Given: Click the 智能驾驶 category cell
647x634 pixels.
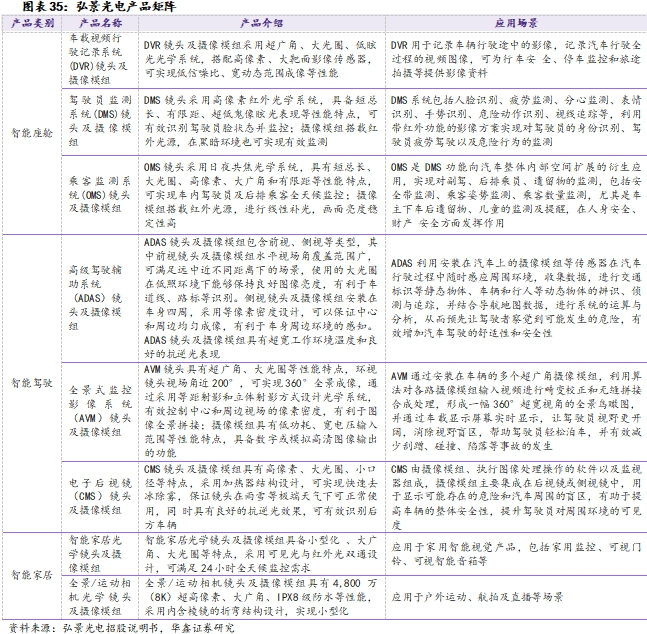Looking at the screenshot, I should [32, 383].
